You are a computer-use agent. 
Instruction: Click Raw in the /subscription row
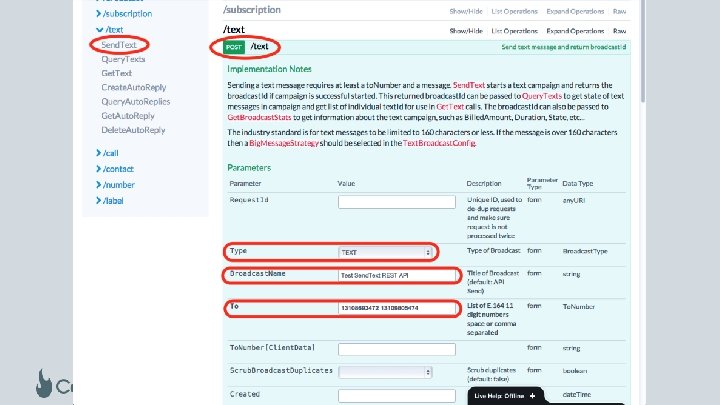coord(619,11)
